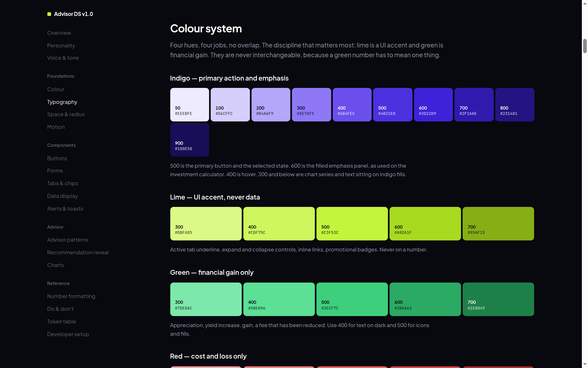This screenshot has width=588, height=368.
Task: Select Indigo 50 swatch #EEEBFE
Action: click(x=189, y=105)
